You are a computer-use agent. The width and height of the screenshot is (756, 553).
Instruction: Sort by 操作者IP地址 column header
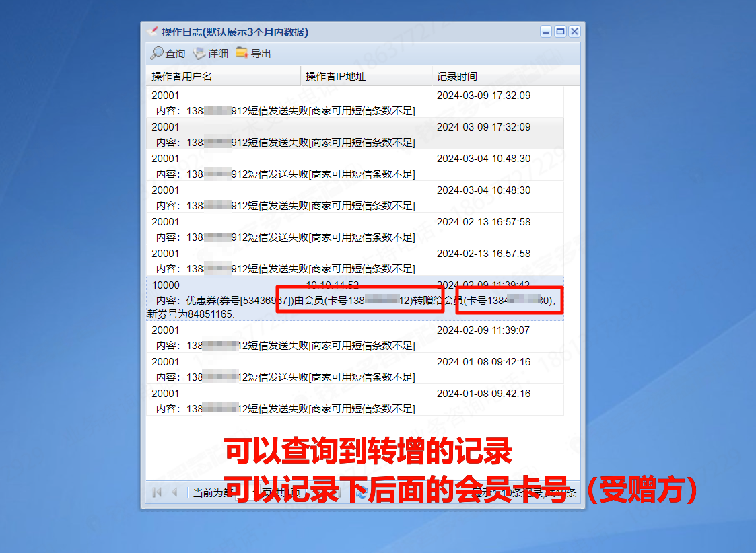tap(366, 76)
